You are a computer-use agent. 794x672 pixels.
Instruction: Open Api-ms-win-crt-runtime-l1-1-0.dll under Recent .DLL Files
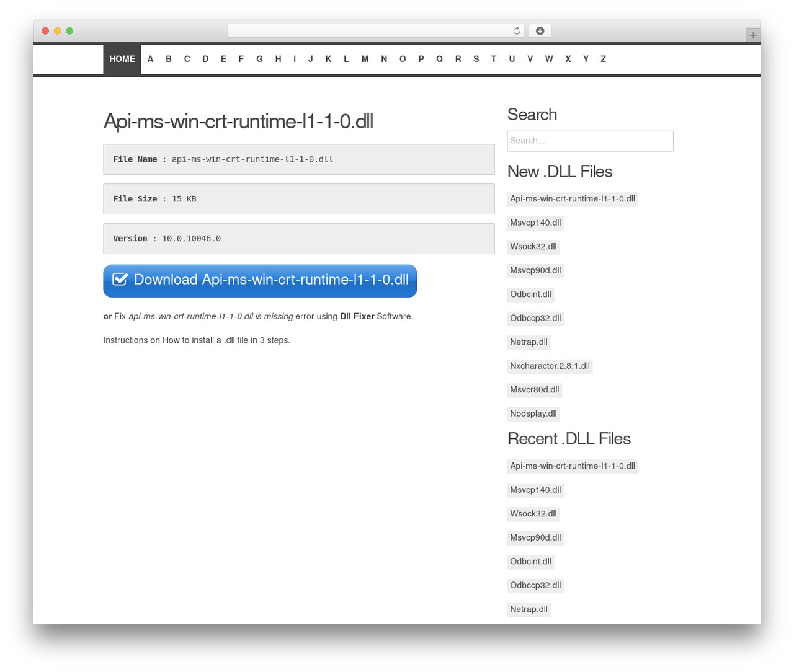pos(573,466)
